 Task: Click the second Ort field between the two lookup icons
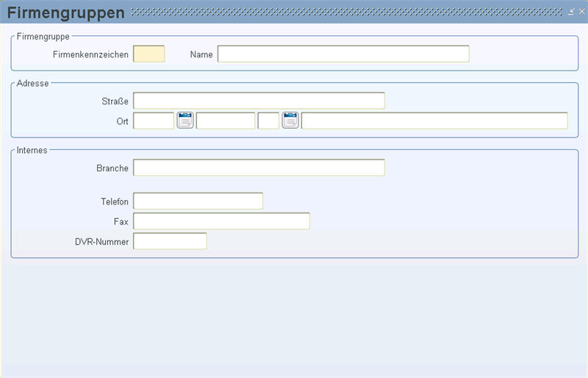coord(226,121)
